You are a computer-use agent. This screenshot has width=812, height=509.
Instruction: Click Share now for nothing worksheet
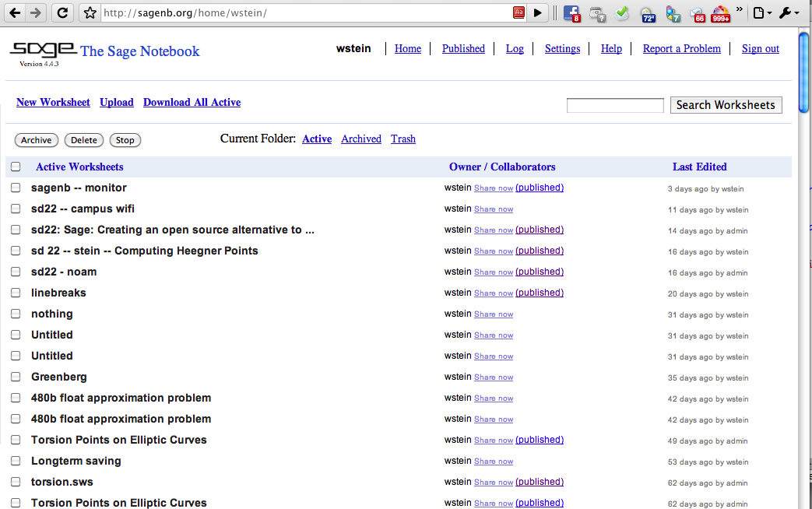pos(494,314)
